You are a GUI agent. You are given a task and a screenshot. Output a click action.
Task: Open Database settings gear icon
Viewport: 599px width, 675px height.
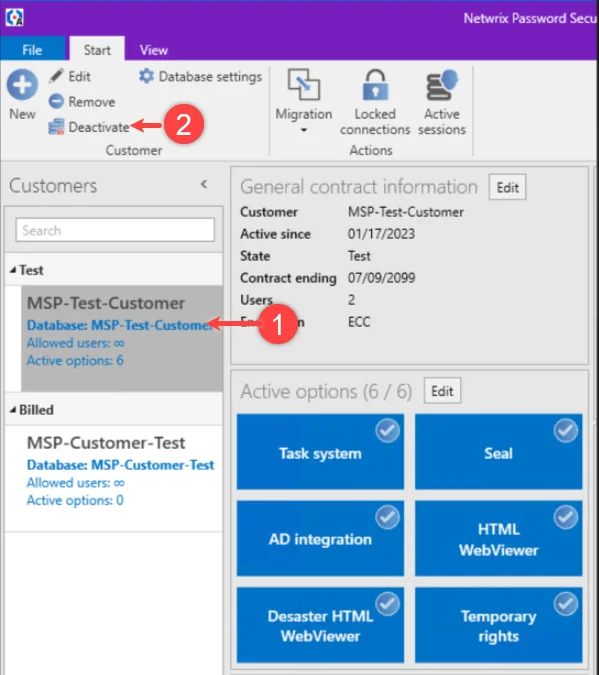[x=146, y=76]
